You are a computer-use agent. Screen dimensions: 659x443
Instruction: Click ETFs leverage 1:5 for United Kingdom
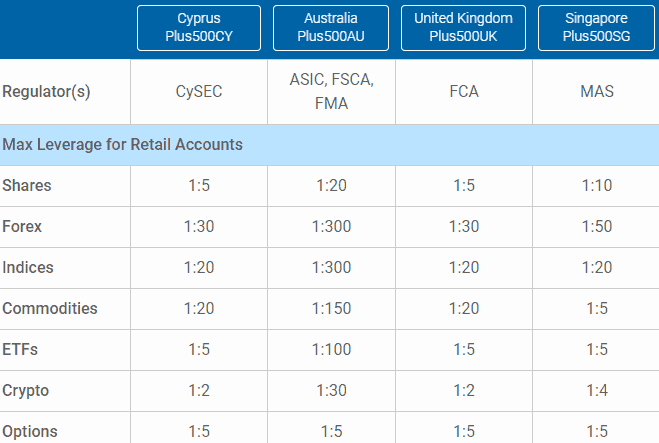coord(464,350)
